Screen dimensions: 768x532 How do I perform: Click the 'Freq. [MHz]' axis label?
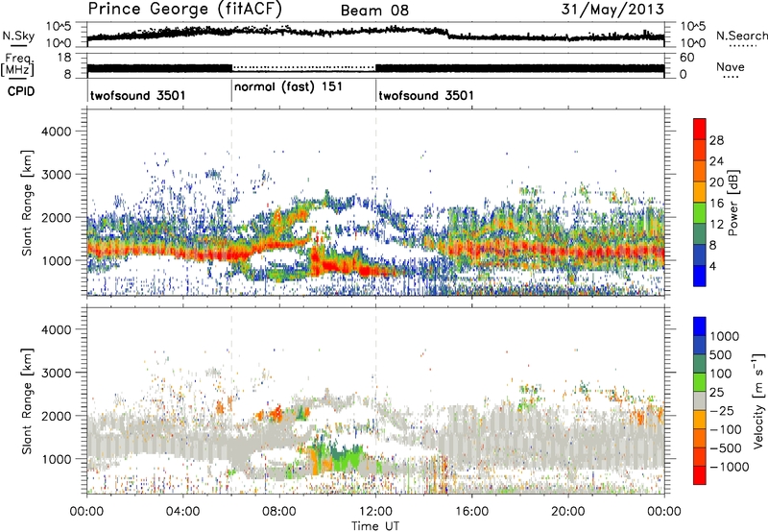[17, 64]
